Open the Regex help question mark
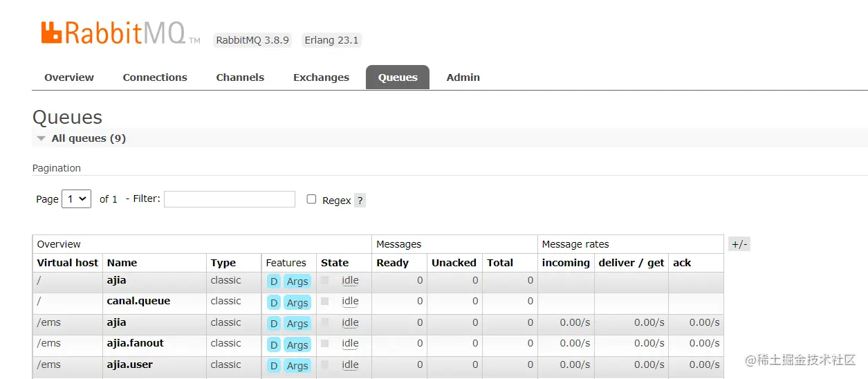The width and height of the screenshot is (868, 379). tap(360, 201)
